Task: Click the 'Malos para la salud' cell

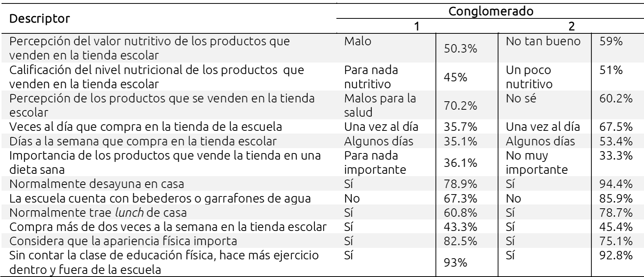Action: pyautogui.click(x=380, y=105)
